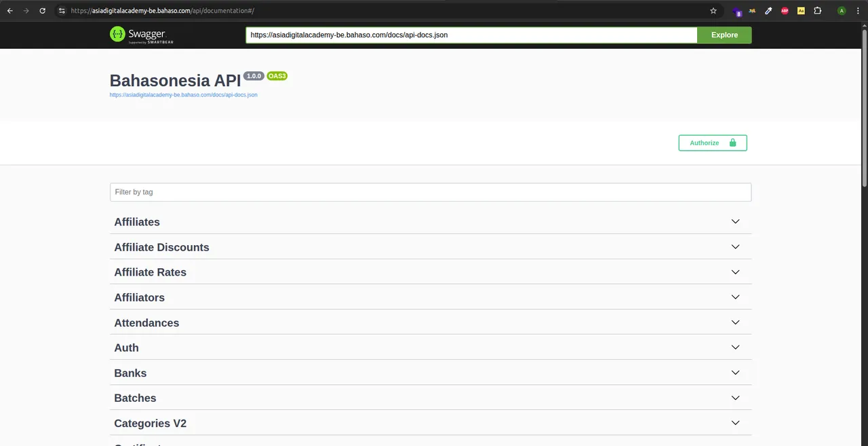Open the browser Extensions puzzle menu
The width and height of the screenshot is (868, 446).
point(817,11)
